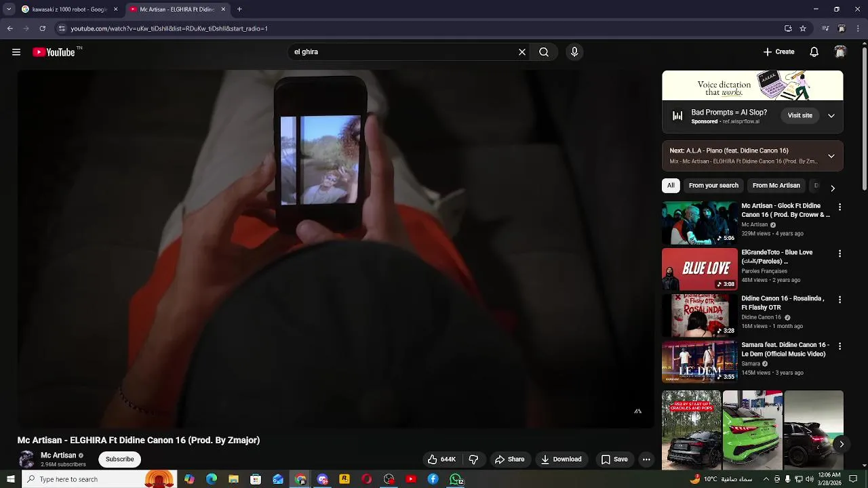The height and width of the screenshot is (488, 868).
Task: Show more filter chips with right arrow
Action: pyautogui.click(x=833, y=188)
